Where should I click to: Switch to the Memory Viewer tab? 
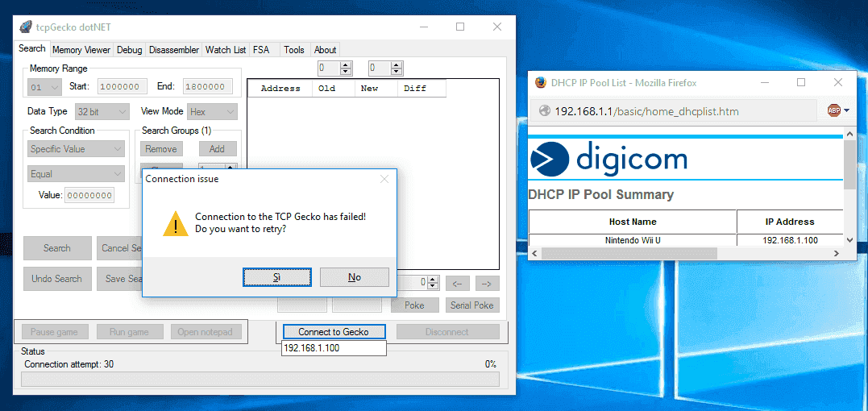81,50
